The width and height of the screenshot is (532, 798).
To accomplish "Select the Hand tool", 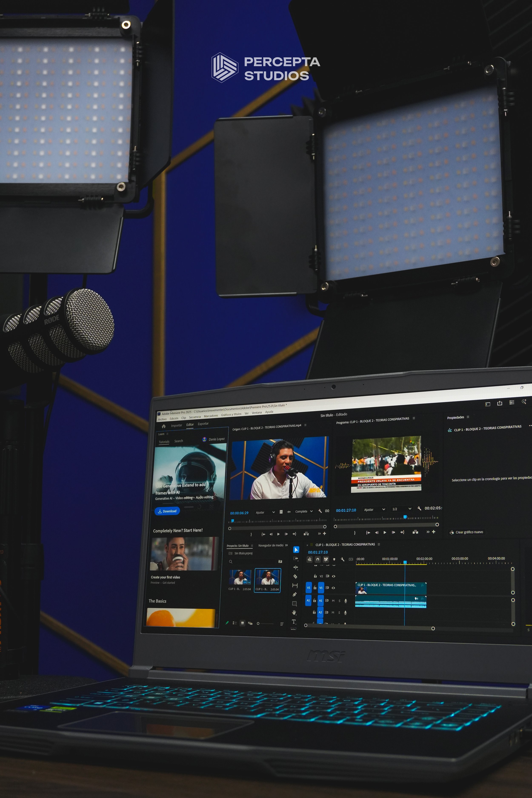I will 294,612.
